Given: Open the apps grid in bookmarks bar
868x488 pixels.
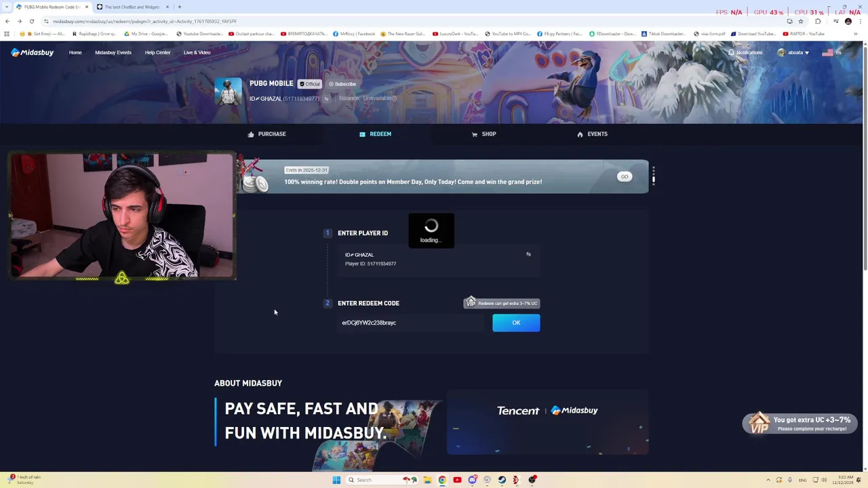Looking at the screenshot, I should tap(7, 33).
